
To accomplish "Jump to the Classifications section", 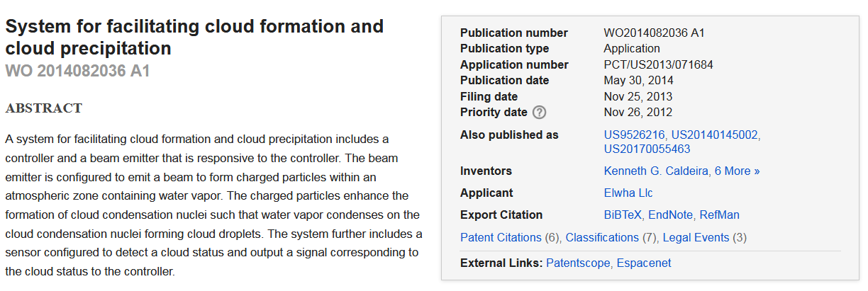I will click(602, 237).
